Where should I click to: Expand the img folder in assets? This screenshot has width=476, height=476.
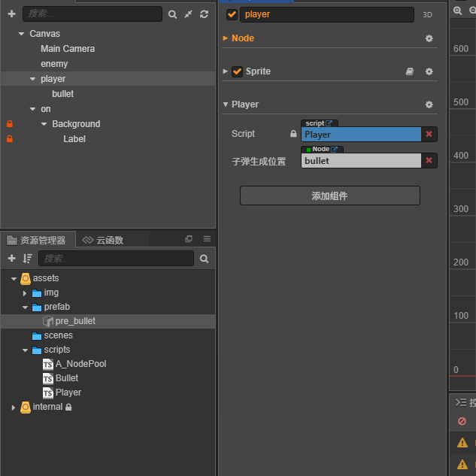tap(25, 293)
